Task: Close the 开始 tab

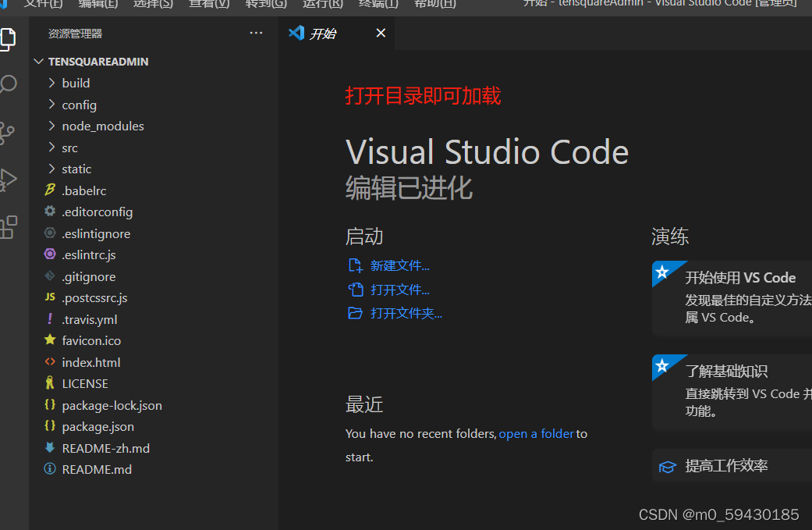Action: click(x=381, y=33)
